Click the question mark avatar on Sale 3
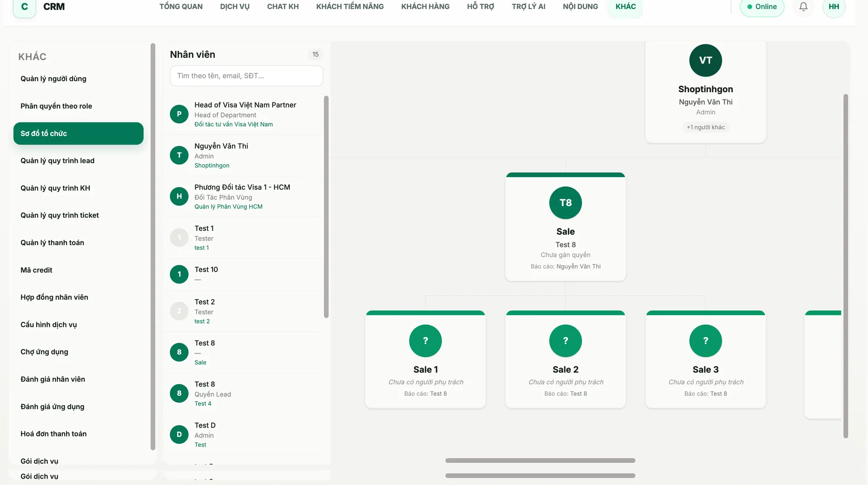Screen dimensions: 868x485 pos(705,341)
